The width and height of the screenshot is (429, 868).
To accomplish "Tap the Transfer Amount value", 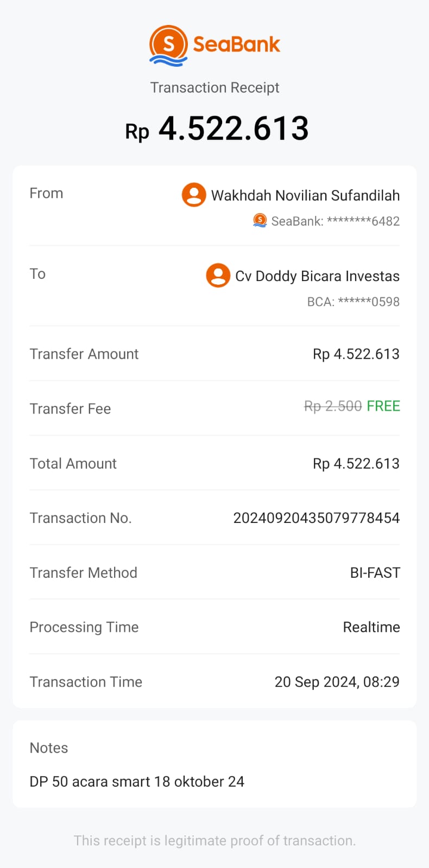I will tap(356, 354).
